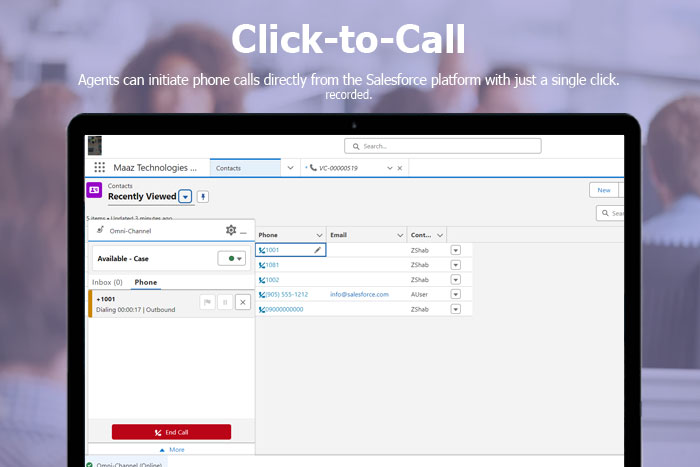Minimize the Omni-Channel panel
The height and width of the screenshot is (467, 700).
[x=243, y=232]
